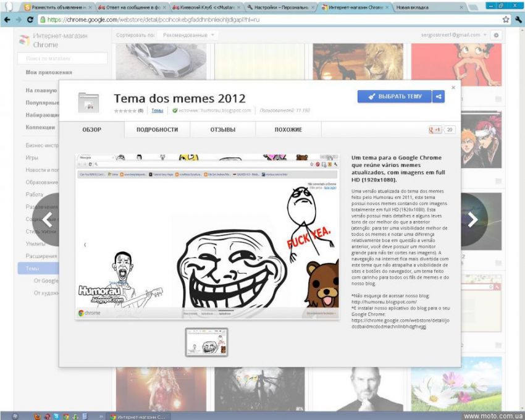Reload the page with refresh icon
The image size is (525, 420).
point(30,20)
